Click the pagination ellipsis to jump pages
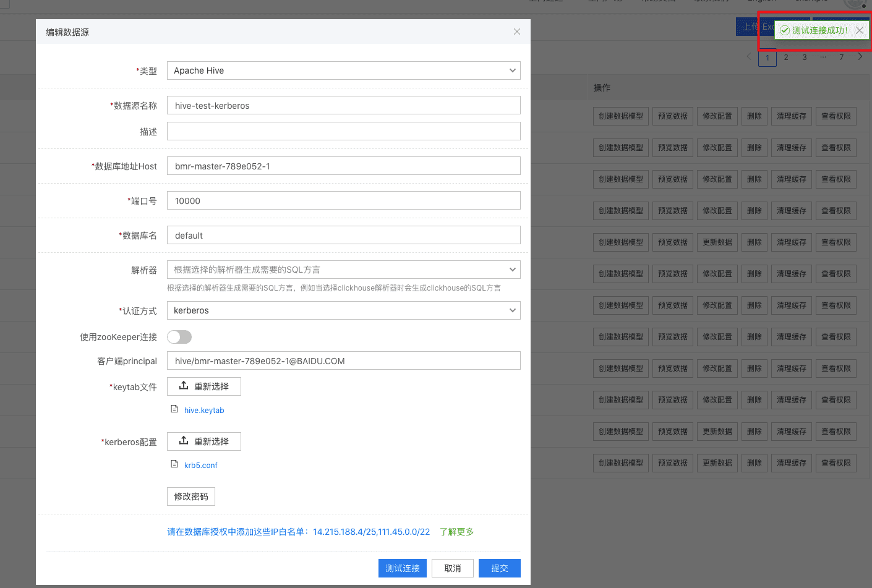 [x=823, y=57]
